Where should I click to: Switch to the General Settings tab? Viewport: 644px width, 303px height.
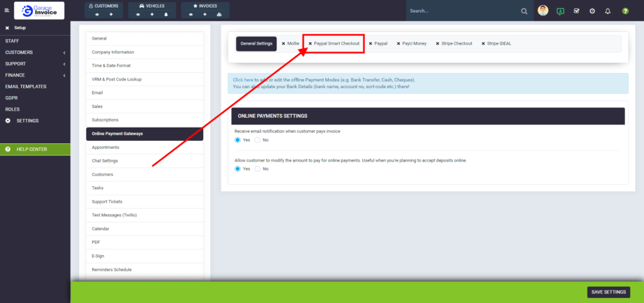(257, 43)
